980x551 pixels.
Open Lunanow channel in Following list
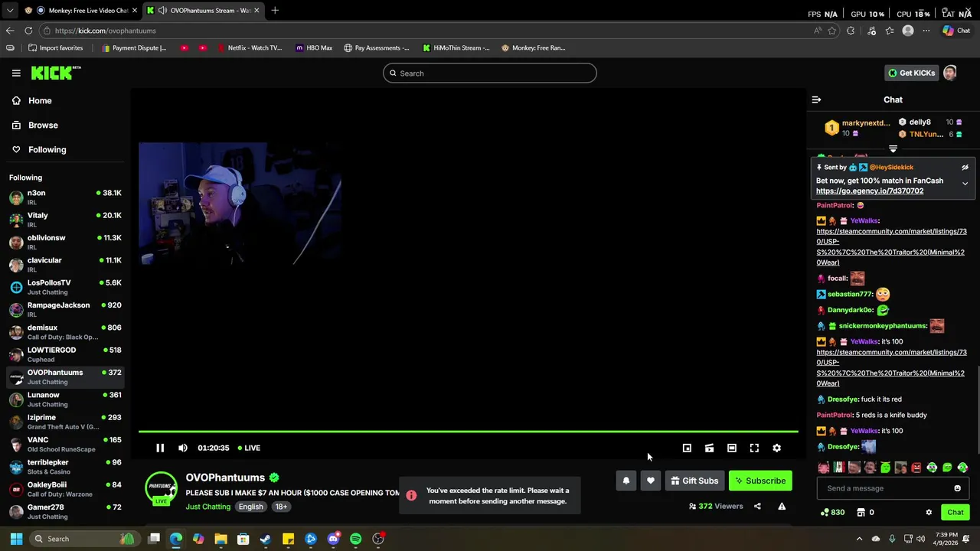point(65,399)
